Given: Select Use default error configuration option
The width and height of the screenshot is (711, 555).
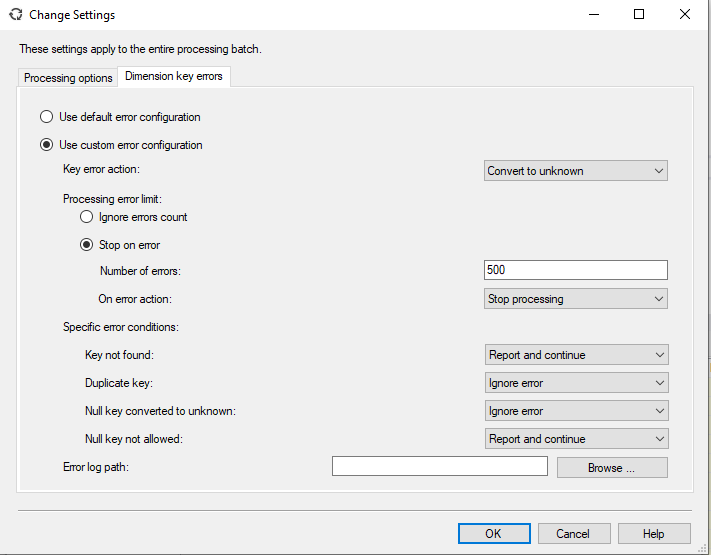Looking at the screenshot, I should [x=47, y=117].
